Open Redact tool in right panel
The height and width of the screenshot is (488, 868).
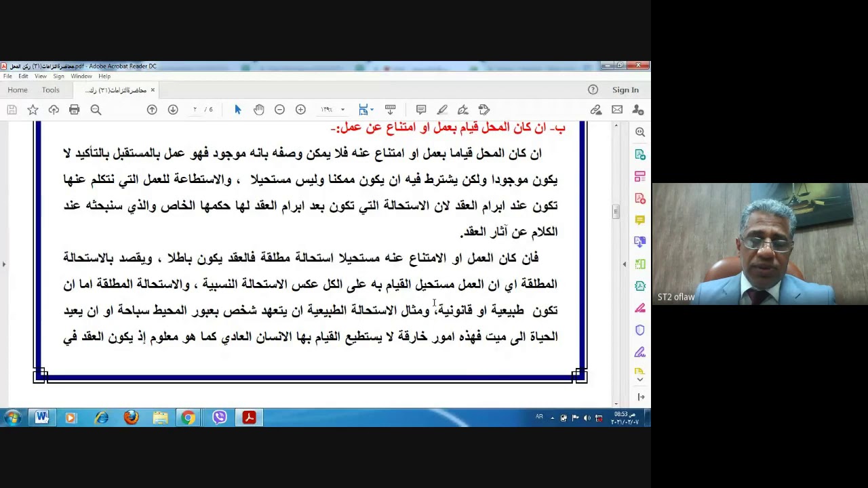coord(640,308)
